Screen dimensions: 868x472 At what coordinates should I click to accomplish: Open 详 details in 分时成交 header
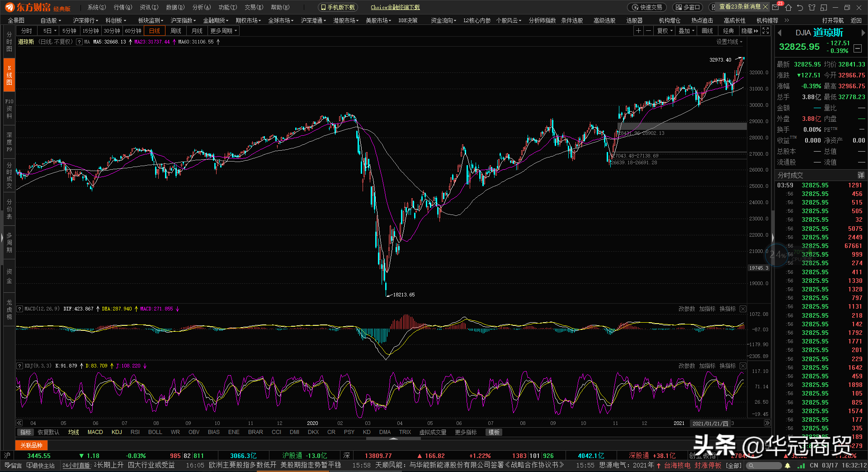[861, 175]
